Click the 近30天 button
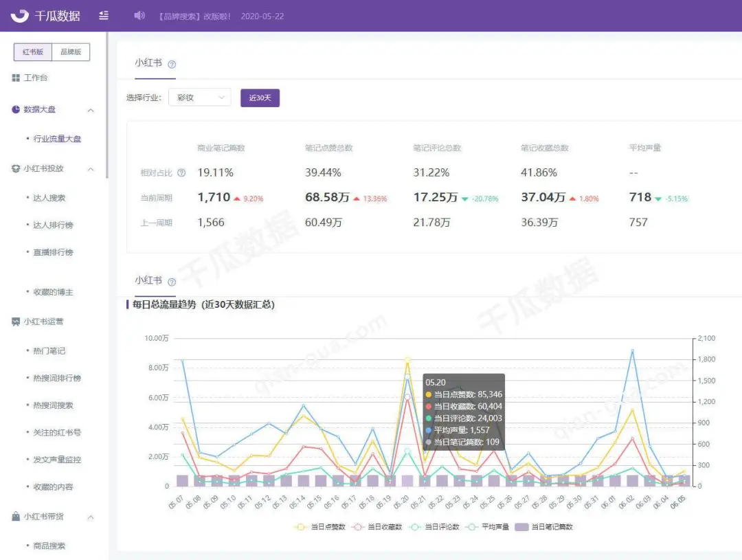This screenshot has height=560, width=742. tap(260, 98)
